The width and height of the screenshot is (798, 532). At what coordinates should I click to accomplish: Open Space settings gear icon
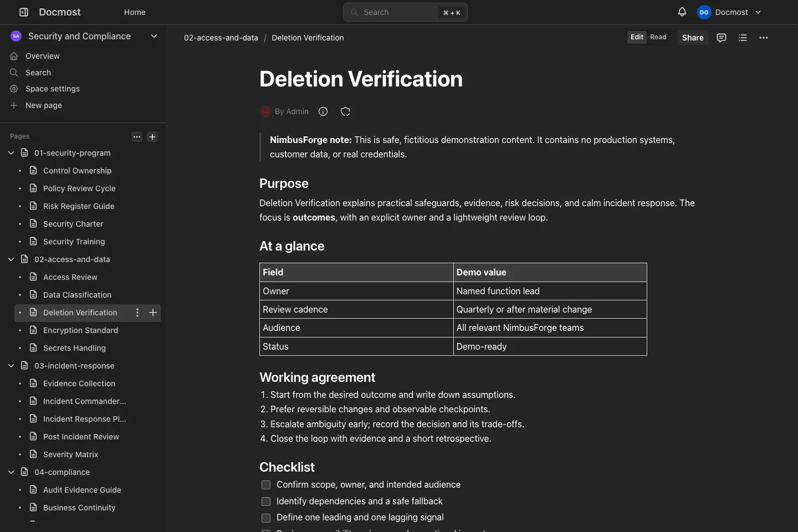pyautogui.click(x=14, y=89)
